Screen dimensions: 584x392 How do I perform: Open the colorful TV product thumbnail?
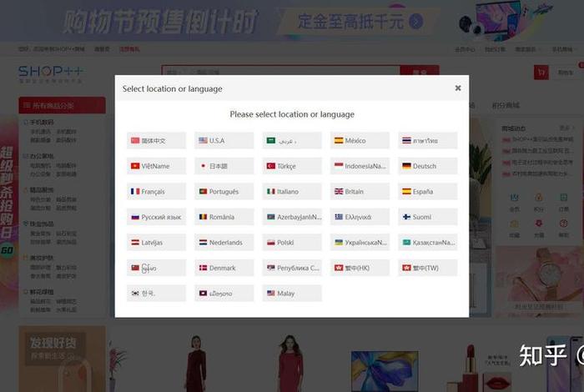[385, 371]
